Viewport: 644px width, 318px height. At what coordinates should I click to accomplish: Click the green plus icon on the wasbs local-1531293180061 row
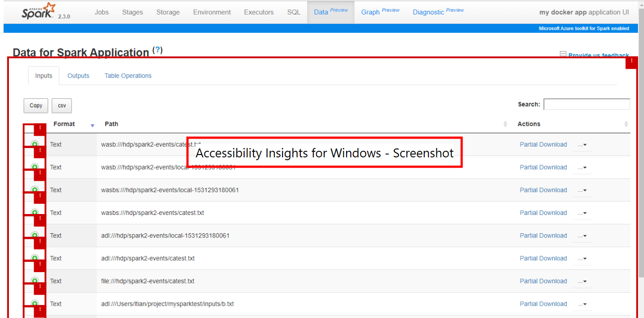(35, 190)
